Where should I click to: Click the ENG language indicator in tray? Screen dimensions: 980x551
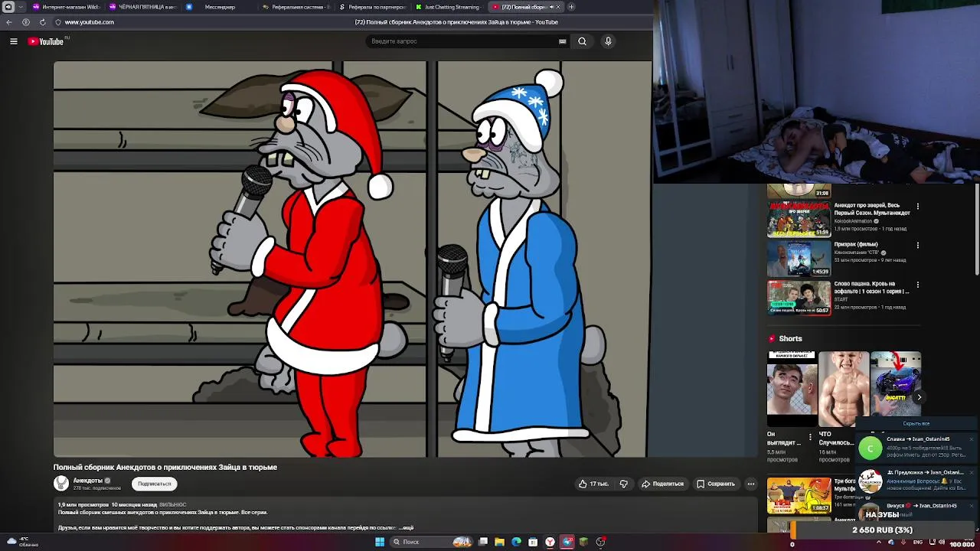[917, 543]
